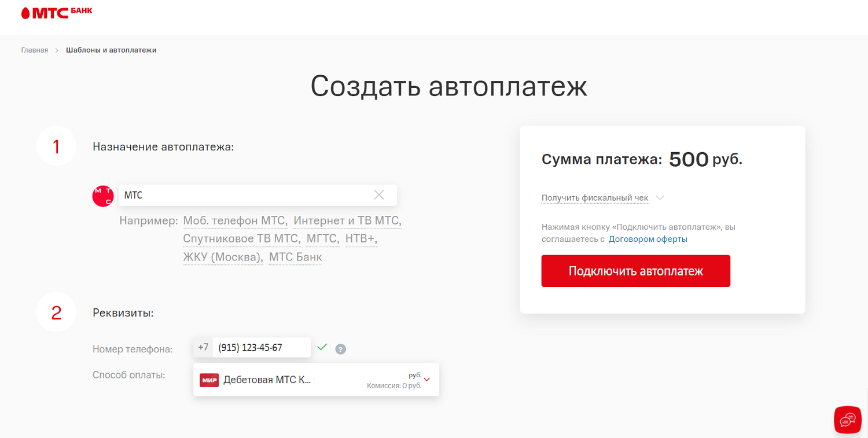Click the Назначение автоплатежа: label

163,147
